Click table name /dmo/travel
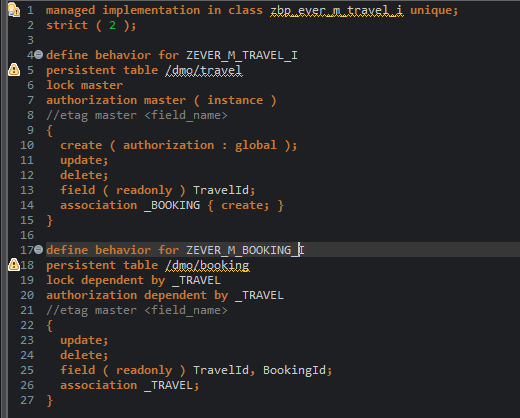The height and width of the screenshot is (418, 520). (204, 70)
